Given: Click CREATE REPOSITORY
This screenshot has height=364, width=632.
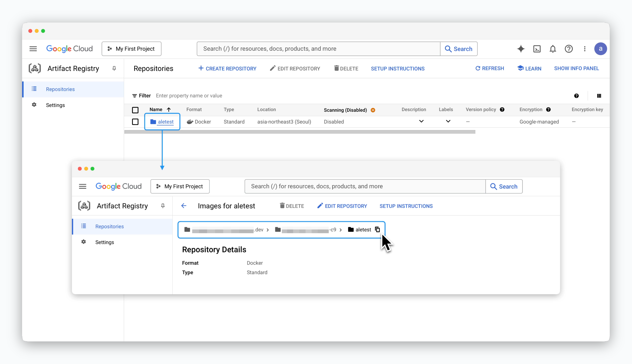Looking at the screenshot, I should click(227, 68).
